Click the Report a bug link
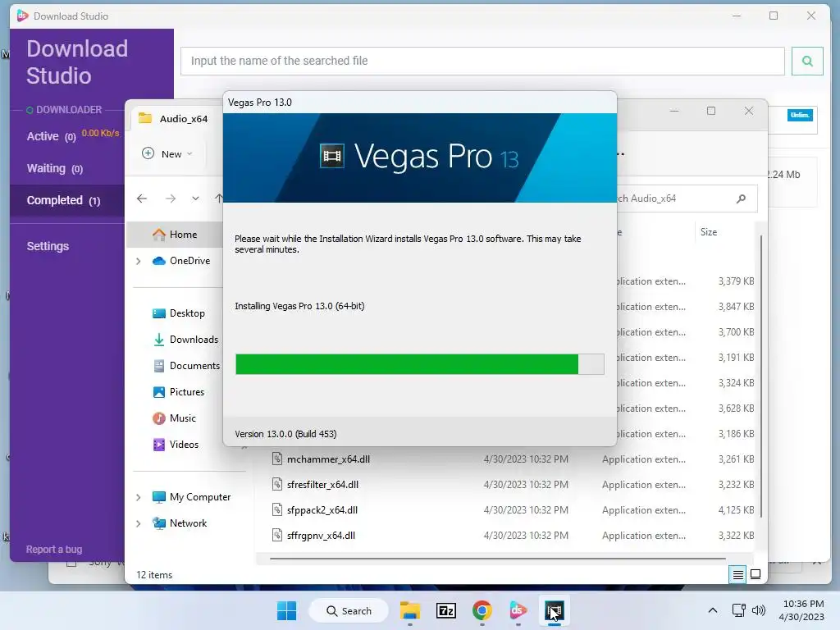This screenshot has width=840, height=630. click(54, 549)
